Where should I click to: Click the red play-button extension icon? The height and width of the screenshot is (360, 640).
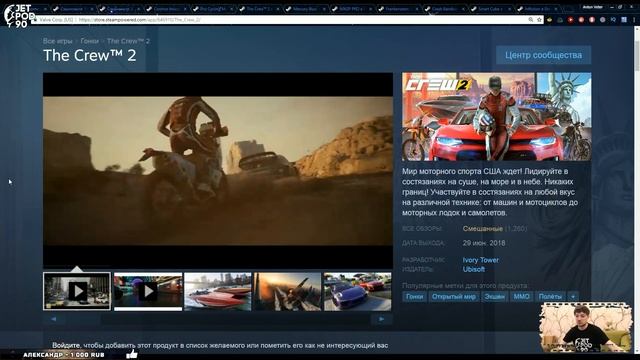coord(571,20)
